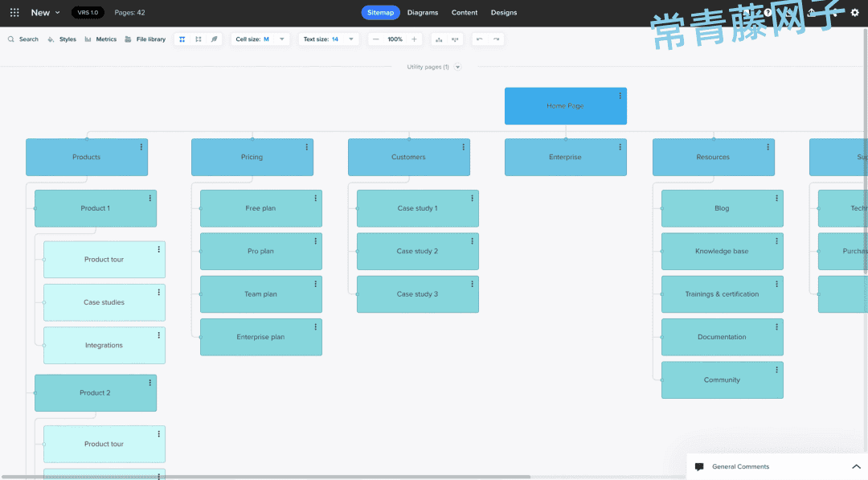Click the redo arrow in toolbar
The image size is (868, 480).
pos(496,39)
